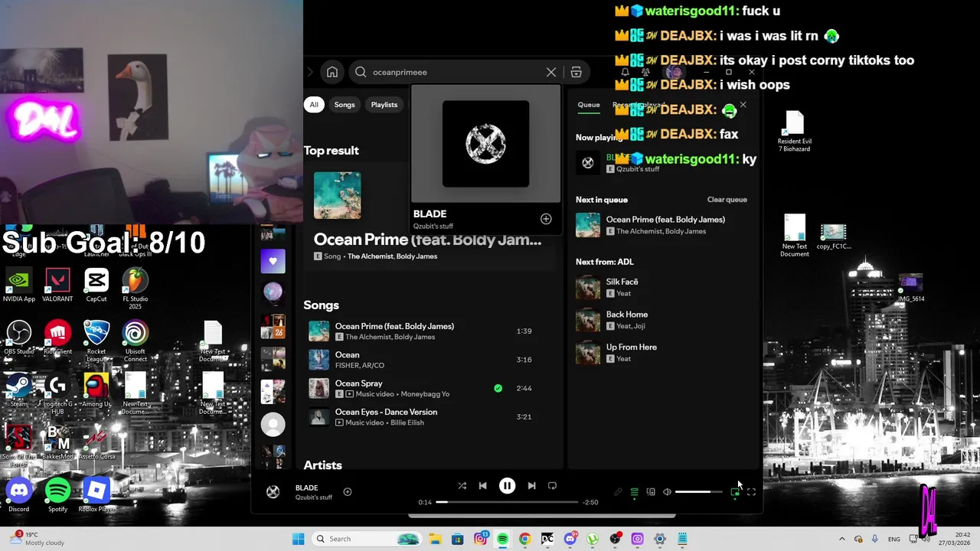Select the Playlists filter chip
Screen dimensions: 980x551
[384, 105]
